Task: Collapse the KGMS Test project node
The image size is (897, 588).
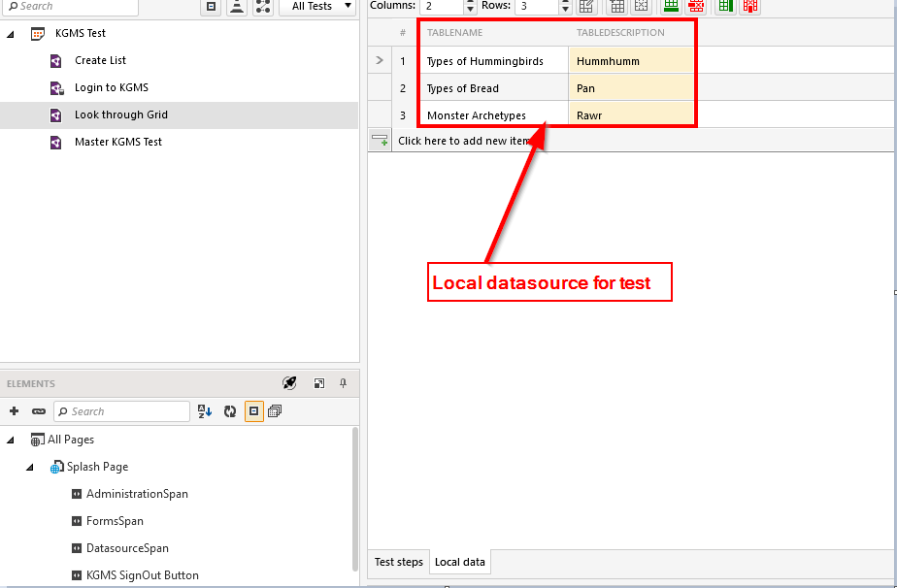Action: point(11,33)
